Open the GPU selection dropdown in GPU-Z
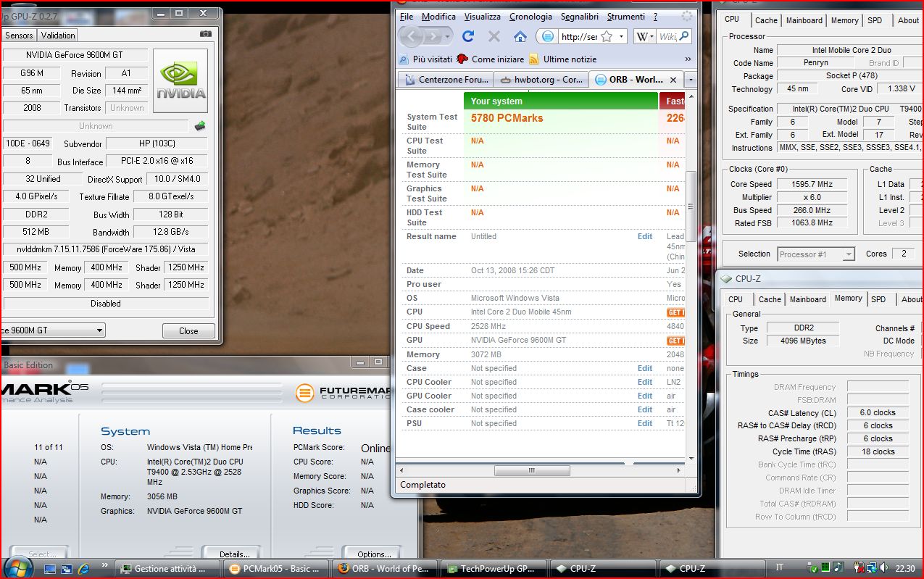The width and height of the screenshot is (924, 579). pos(99,330)
